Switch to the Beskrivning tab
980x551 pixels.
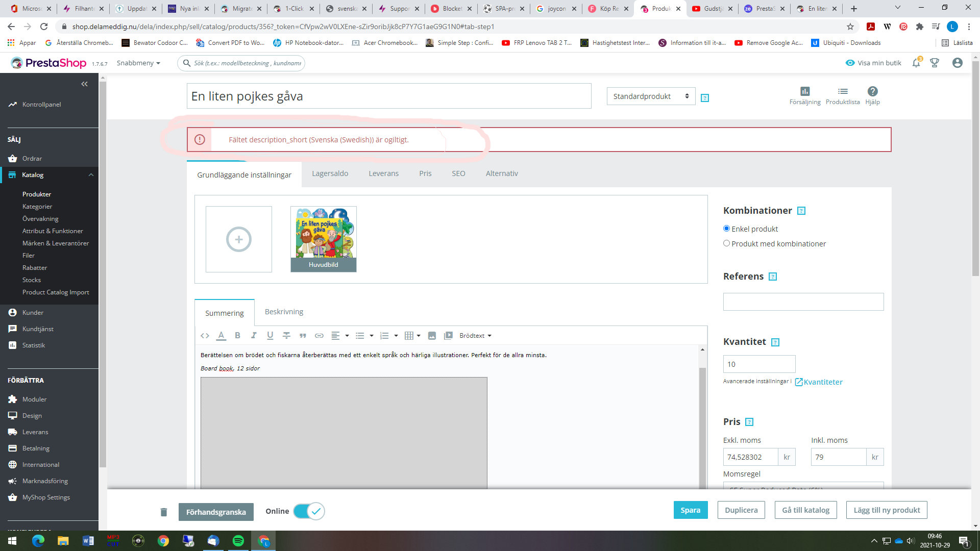pos(284,312)
